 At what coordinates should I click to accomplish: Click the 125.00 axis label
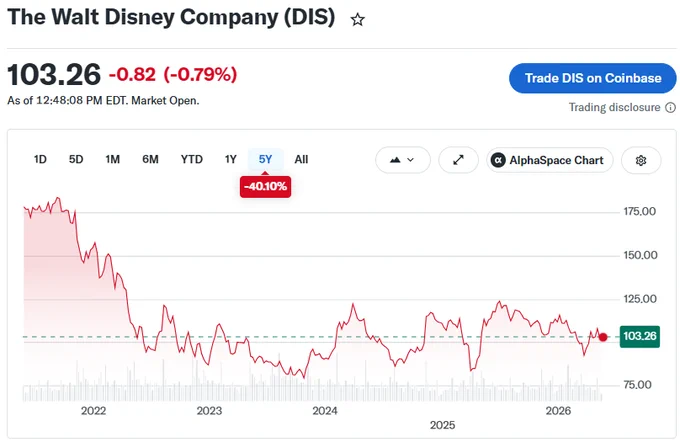point(640,299)
